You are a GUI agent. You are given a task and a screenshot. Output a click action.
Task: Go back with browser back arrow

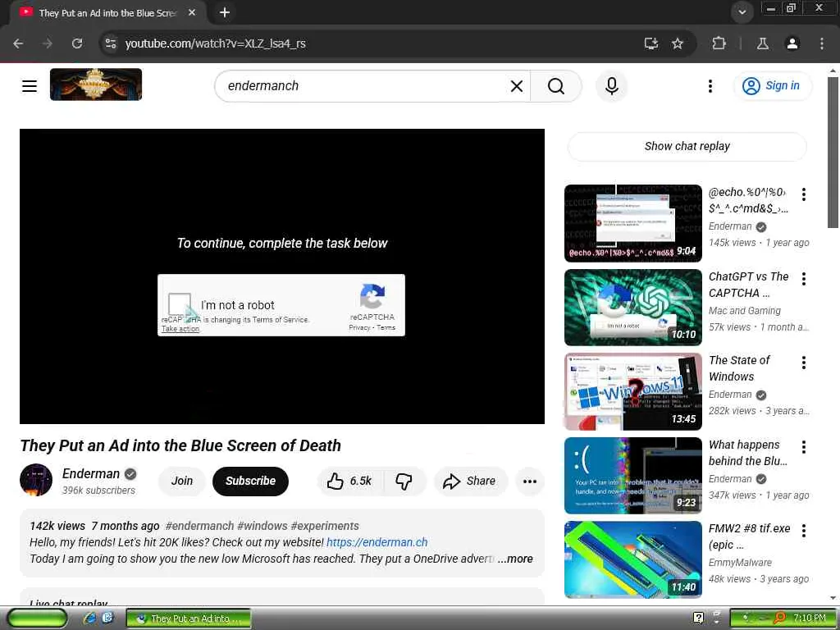[x=18, y=43]
